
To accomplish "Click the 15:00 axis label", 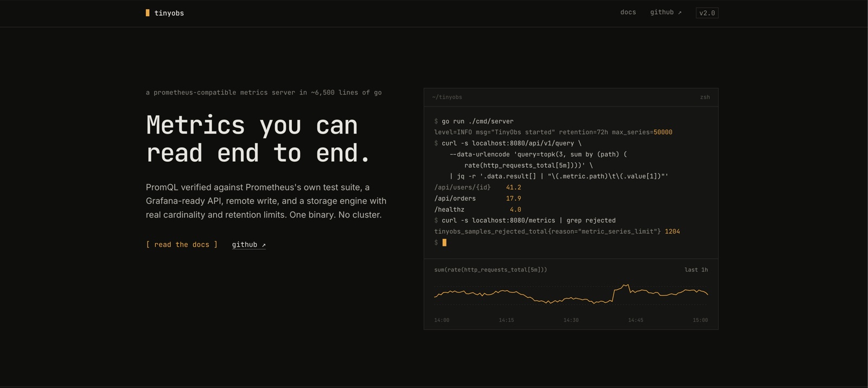I will pos(700,320).
